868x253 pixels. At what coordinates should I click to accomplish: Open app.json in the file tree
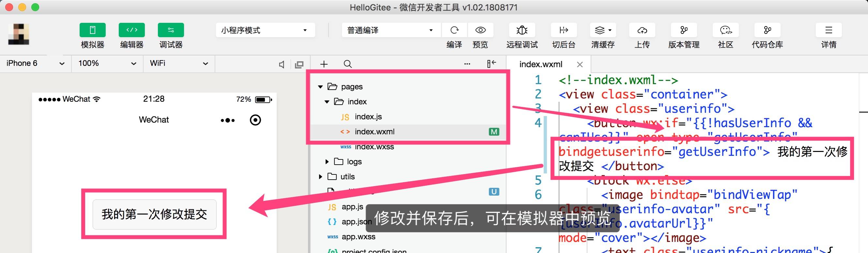click(357, 222)
